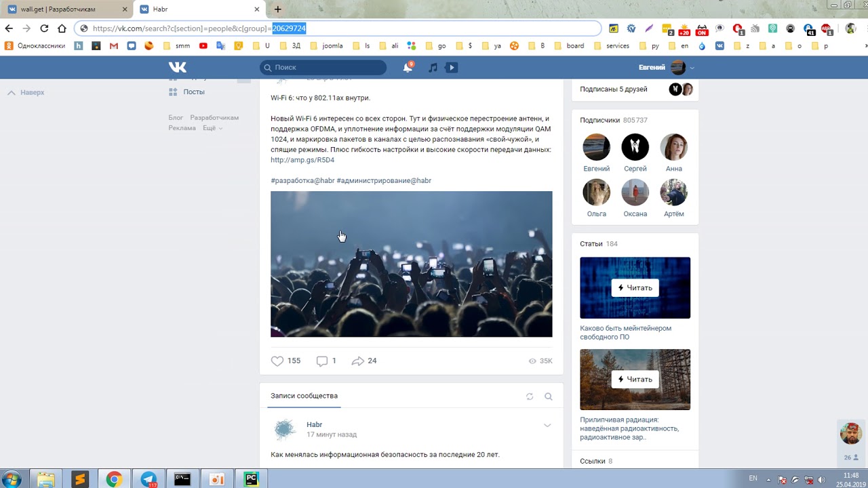The height and width of the screenshot is (488, 868).
Task: Click browser Back arrow
Action: (9, 28)
